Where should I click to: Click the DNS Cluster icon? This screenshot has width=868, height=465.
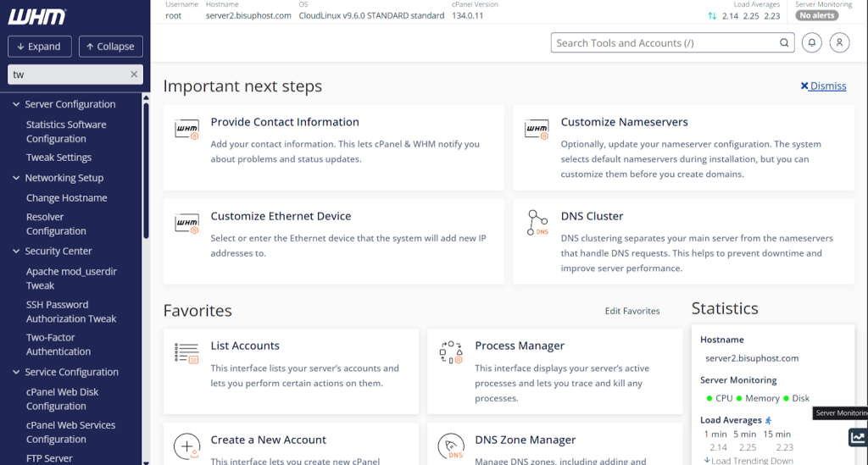coord(537,223)
